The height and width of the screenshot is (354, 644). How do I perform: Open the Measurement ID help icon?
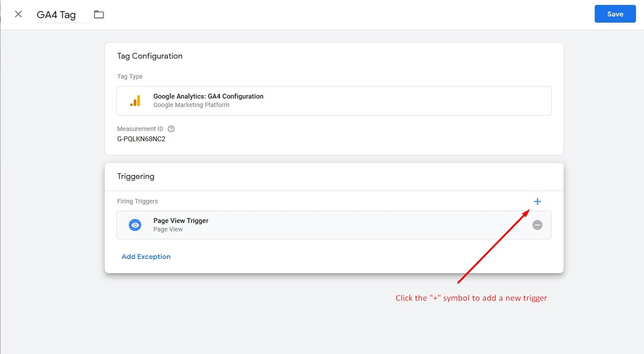(x=171, y=129)
